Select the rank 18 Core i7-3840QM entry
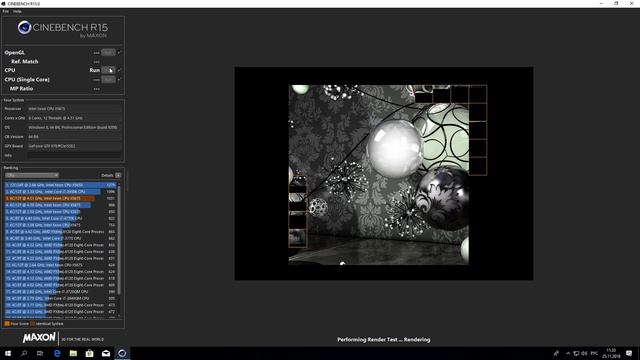The height and width of the screenshot is (360, 640). (60, 298)
